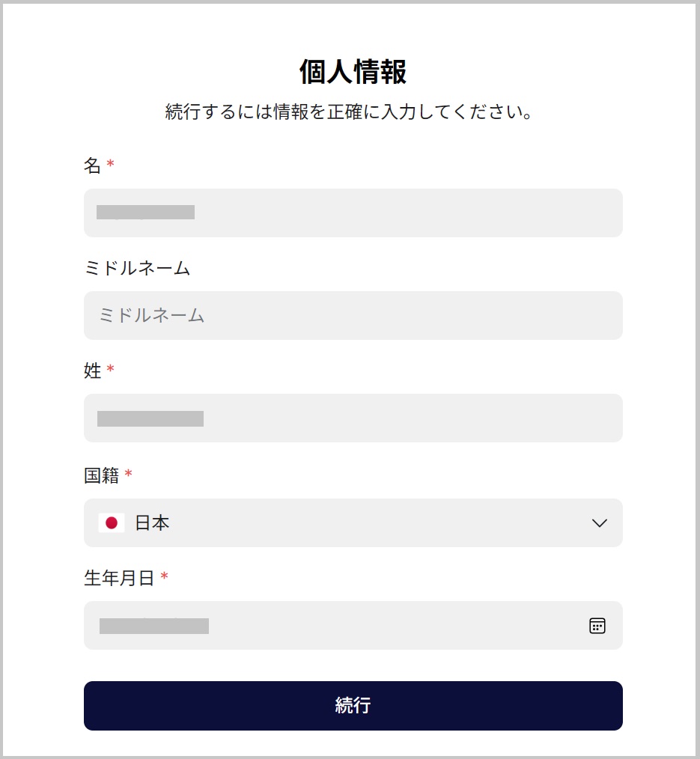Screen dimensions: 700x759
Task: Click the red asterisk beside 名
Action: click(x=111, y=165)
